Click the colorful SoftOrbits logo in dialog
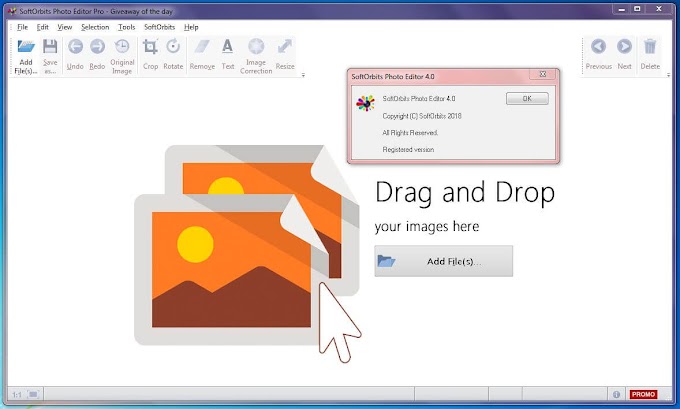 (x=365, y=103)
